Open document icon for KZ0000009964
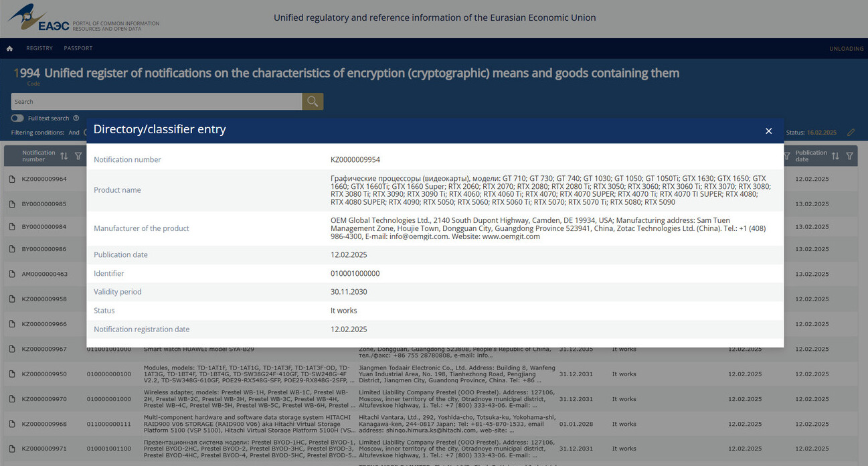Screen dimensions: 868x466 pos(12,179)
